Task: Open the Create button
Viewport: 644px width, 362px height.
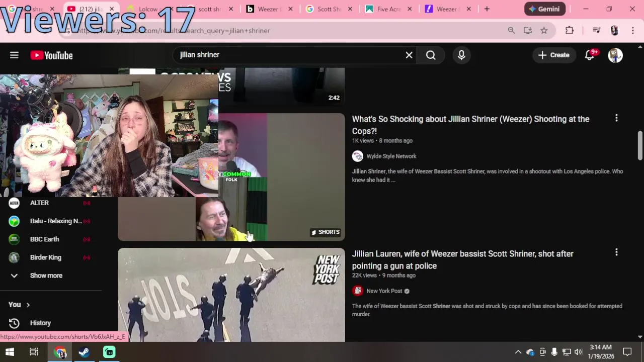Action: point(553,55)
